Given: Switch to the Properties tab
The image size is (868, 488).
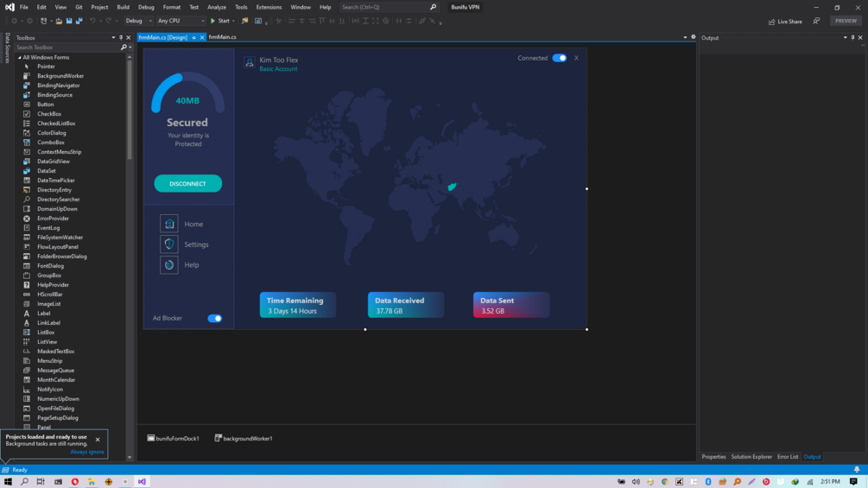Looking at the screenshot, I should (x=713, y=457).
